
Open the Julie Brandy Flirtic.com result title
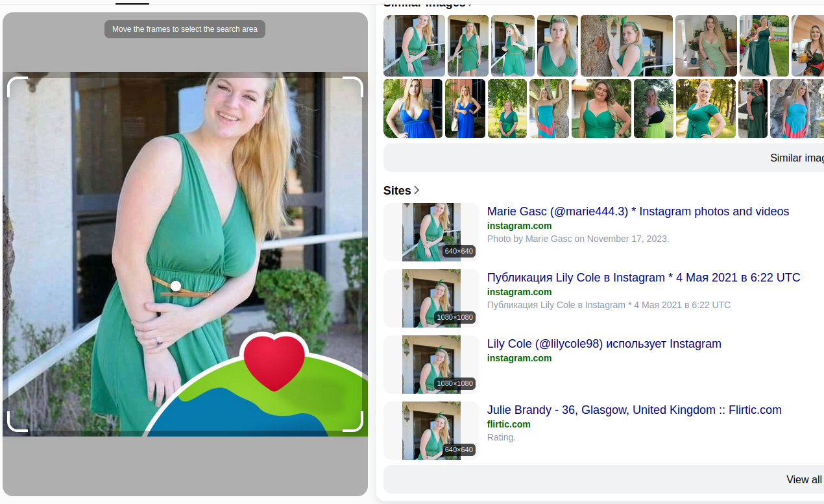pos(634,410)
